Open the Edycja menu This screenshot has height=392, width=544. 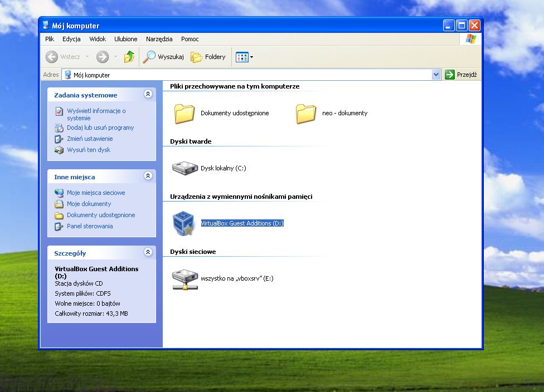click(71, 39)
